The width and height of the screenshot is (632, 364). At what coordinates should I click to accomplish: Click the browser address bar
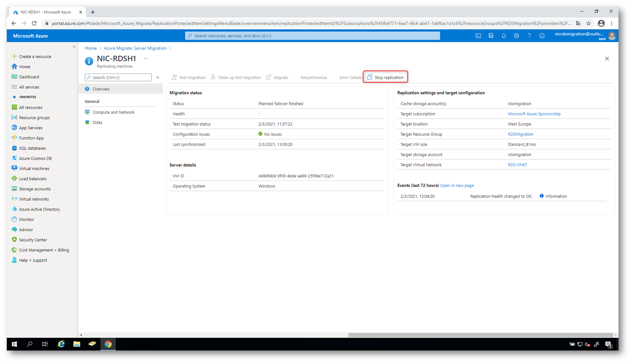311,23
